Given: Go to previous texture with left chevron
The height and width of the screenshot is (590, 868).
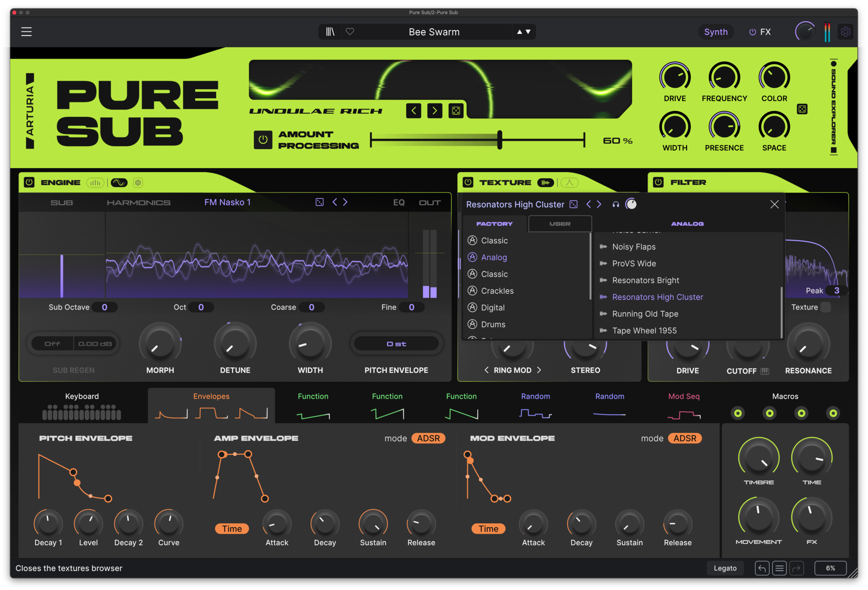Looking at the screenshot, I should (x=589, y=204).
